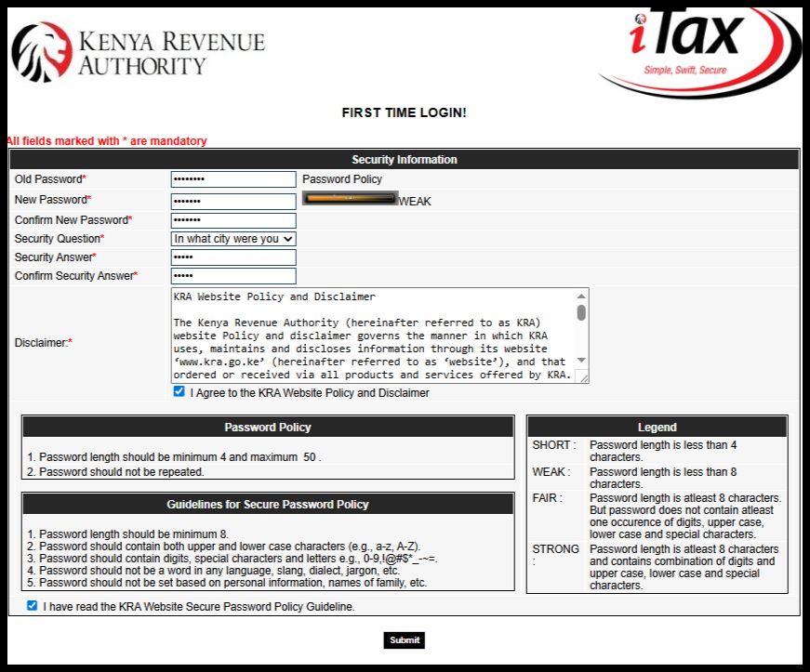
Task: Click the Security Information header bar
Action: tap(404, 159)
